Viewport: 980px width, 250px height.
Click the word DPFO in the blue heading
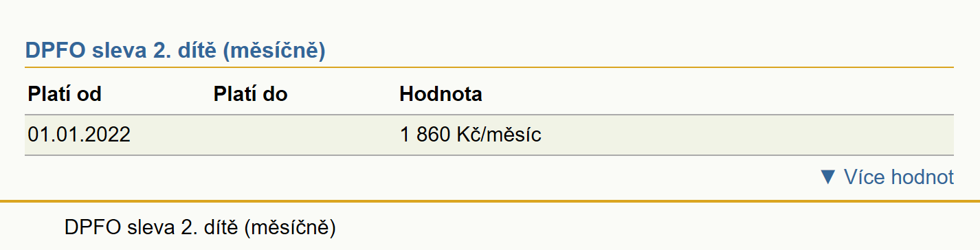(x=53, y=51)
